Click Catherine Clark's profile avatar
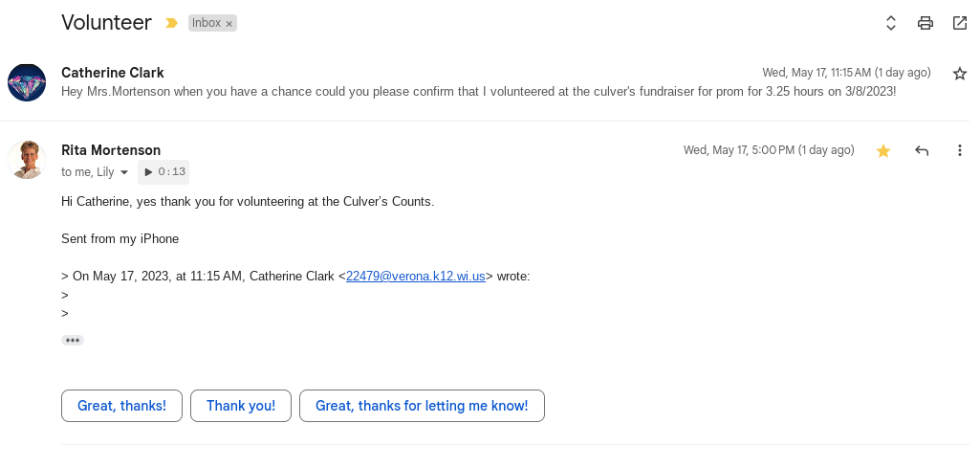This screenshot has width=980, height=468. 27,83
